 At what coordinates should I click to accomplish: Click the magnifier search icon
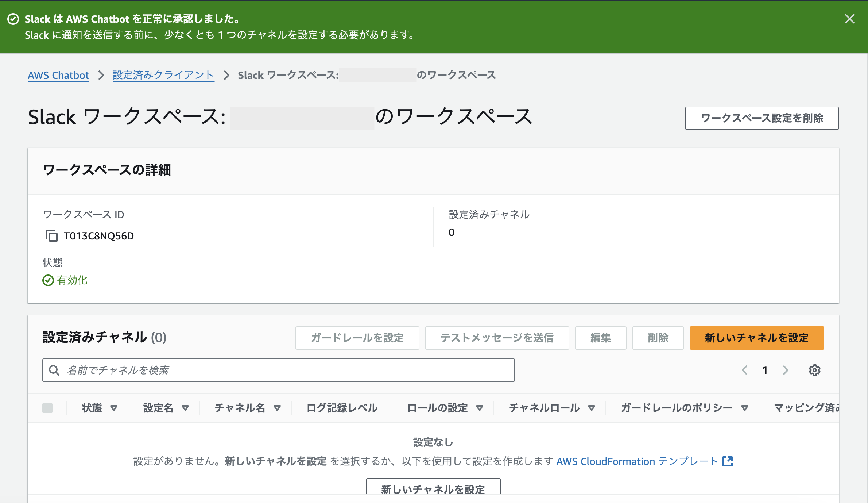[x=54, y=370]
